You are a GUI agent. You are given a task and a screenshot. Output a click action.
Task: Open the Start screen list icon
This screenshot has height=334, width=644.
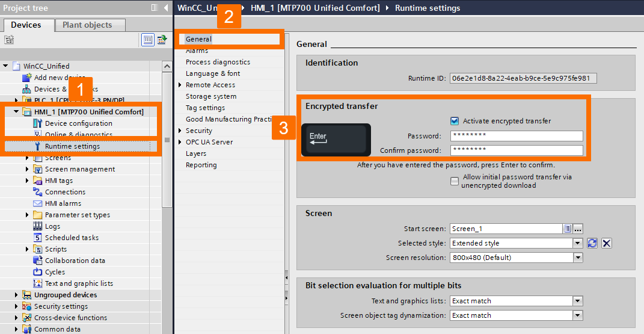[x=567, y=229]
